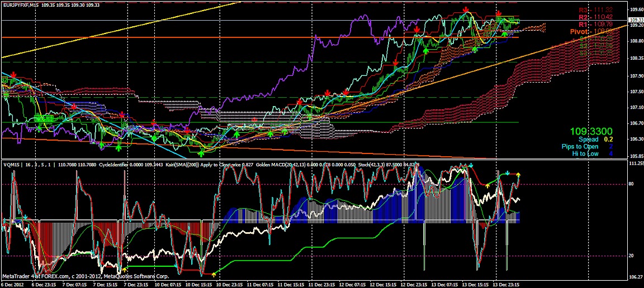Image resolution: width=644 pixels, height=288 pixels.
Task: Click the 106.27 indicator scale value
Action: (636, 276)
